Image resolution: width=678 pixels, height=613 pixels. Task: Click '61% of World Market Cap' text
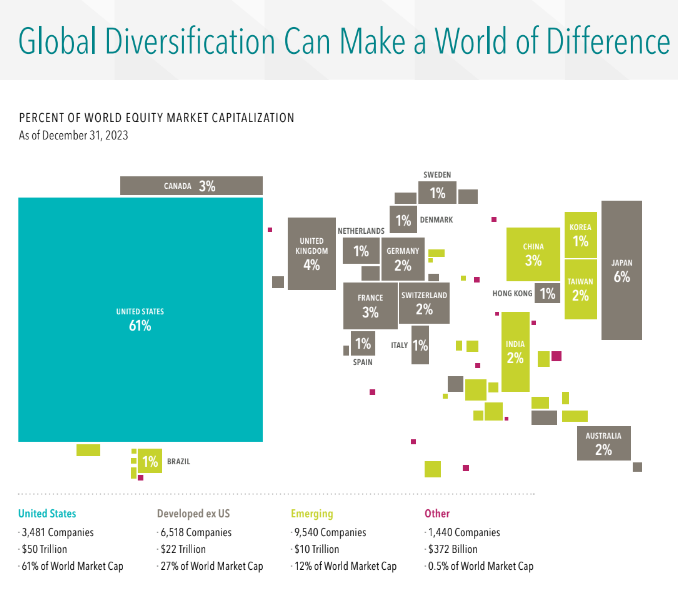point(73,566)
